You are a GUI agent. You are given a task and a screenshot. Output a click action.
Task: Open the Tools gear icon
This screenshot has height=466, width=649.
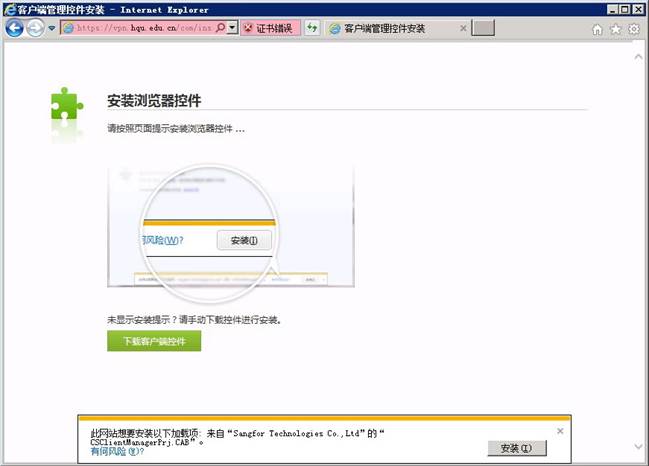[x=633, y=29]
